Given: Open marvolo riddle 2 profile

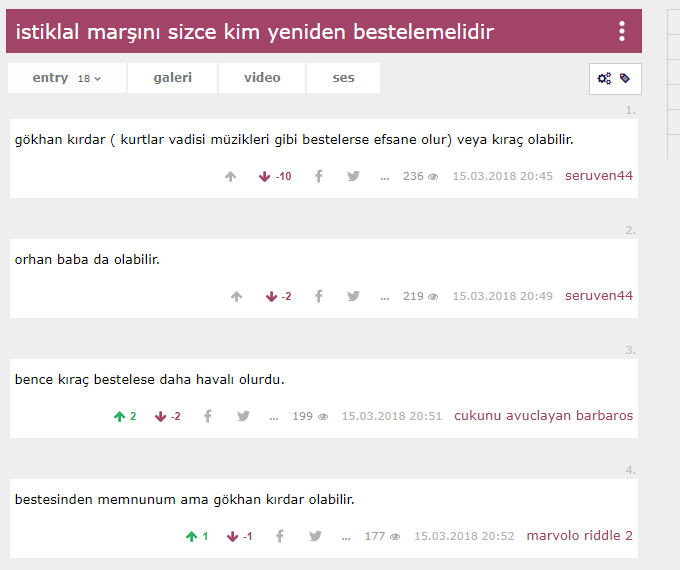Looking at the screenshot, I should click(x=579, y=536).
